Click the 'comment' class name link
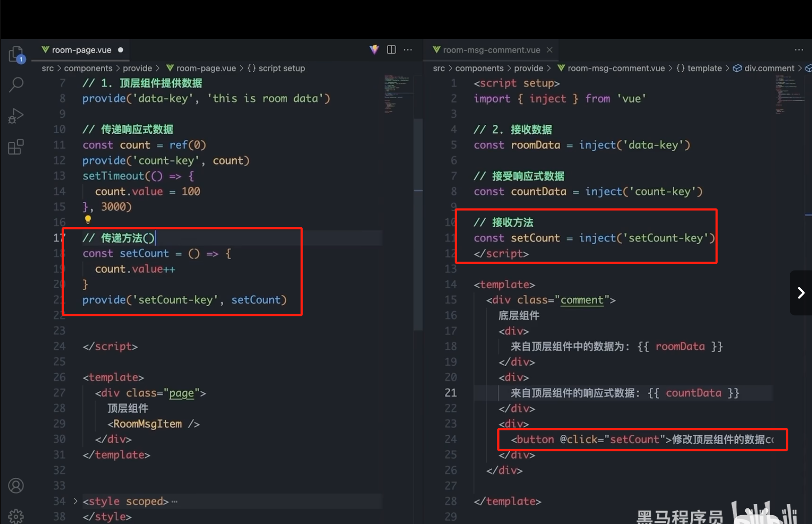Screen dimensions: 812x524 click(x=582, y=300)
